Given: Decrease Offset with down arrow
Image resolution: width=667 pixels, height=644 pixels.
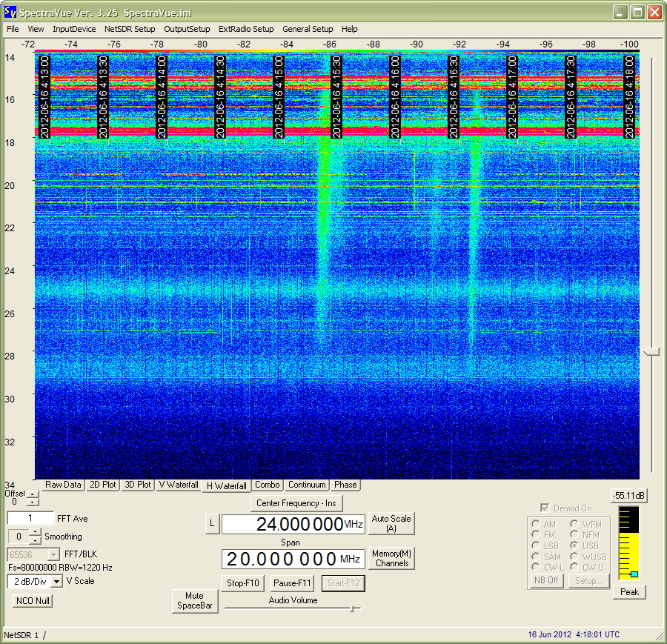Looking at the screenshot, I should [33, 502].
